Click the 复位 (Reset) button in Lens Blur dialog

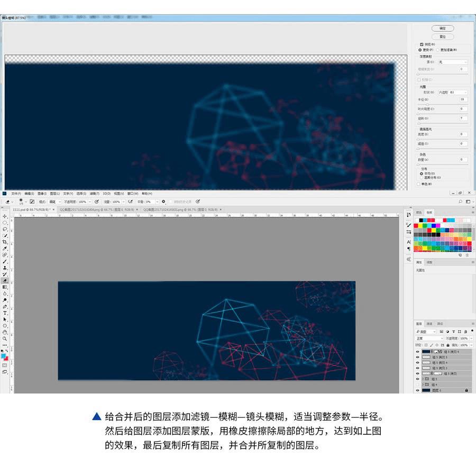click(443, 36)
